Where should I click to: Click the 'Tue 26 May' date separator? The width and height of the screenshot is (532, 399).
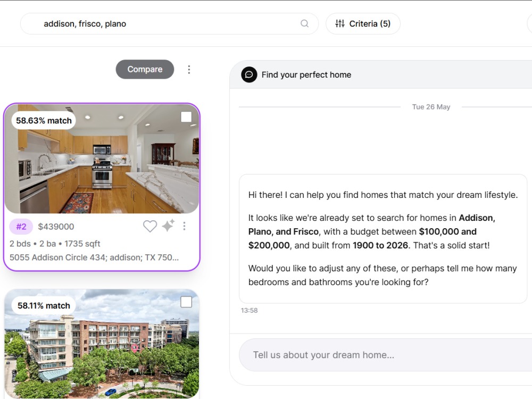[431, 107]
